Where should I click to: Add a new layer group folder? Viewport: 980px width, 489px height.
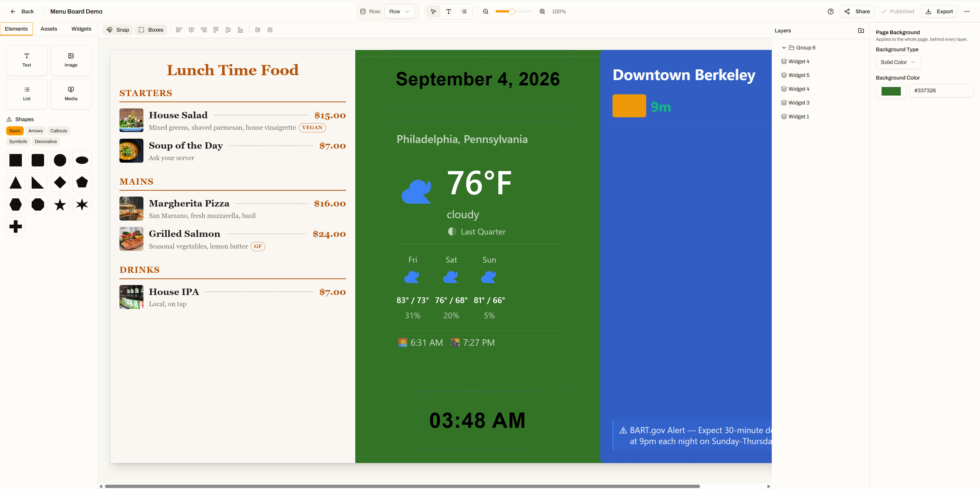click(861, 30)
